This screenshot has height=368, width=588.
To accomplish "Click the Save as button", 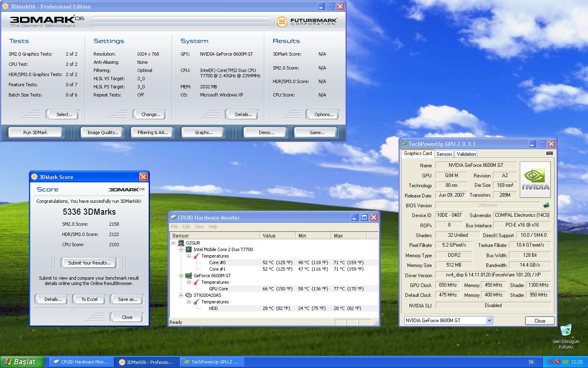I will [127, 299].
